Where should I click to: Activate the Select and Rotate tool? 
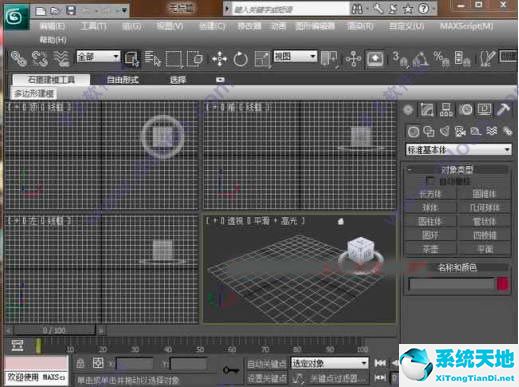(x=240, y=59)
